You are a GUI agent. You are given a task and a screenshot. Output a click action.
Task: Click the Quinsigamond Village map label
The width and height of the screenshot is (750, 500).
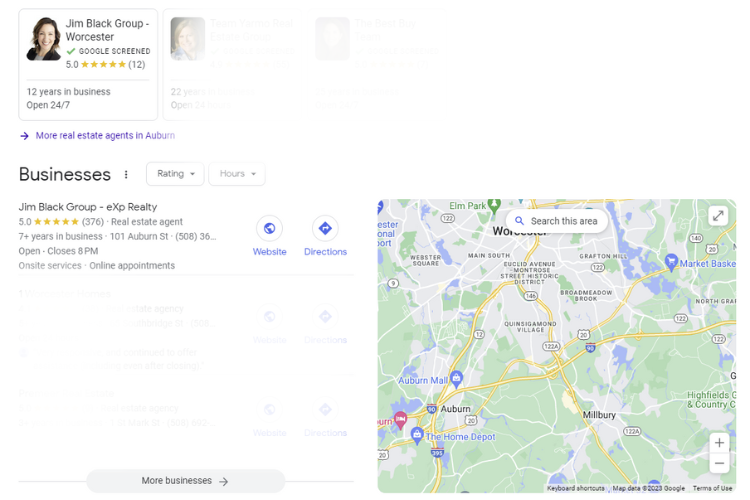coord(530,327)
